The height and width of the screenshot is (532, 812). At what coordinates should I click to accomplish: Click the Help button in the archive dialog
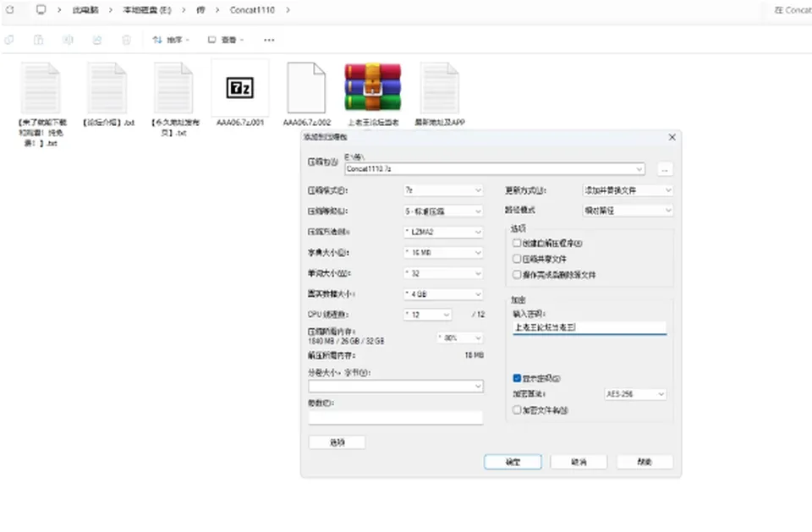pyautogui.click(x=645, y=462)
